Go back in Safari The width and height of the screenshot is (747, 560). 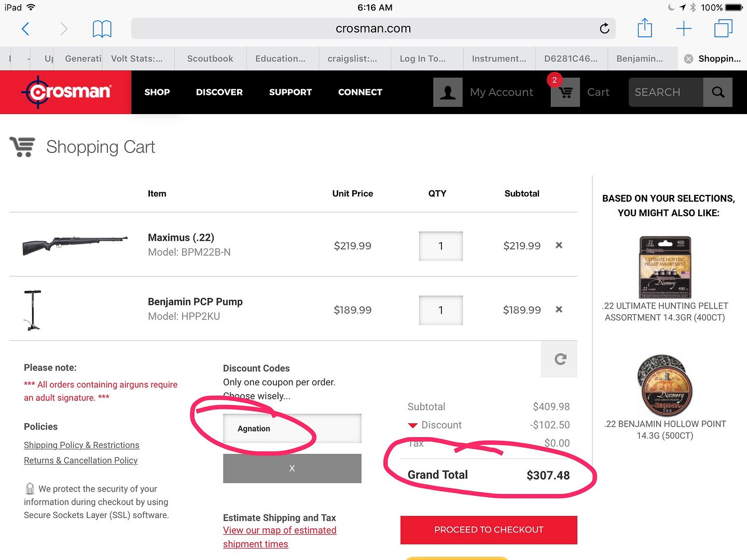point(25,29)
